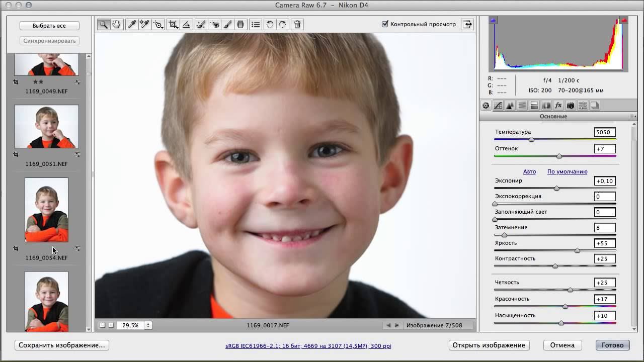Screen dimensions: 644x362
Task: Open the zoom level dropdown
Action: click(x=148, y=325)
